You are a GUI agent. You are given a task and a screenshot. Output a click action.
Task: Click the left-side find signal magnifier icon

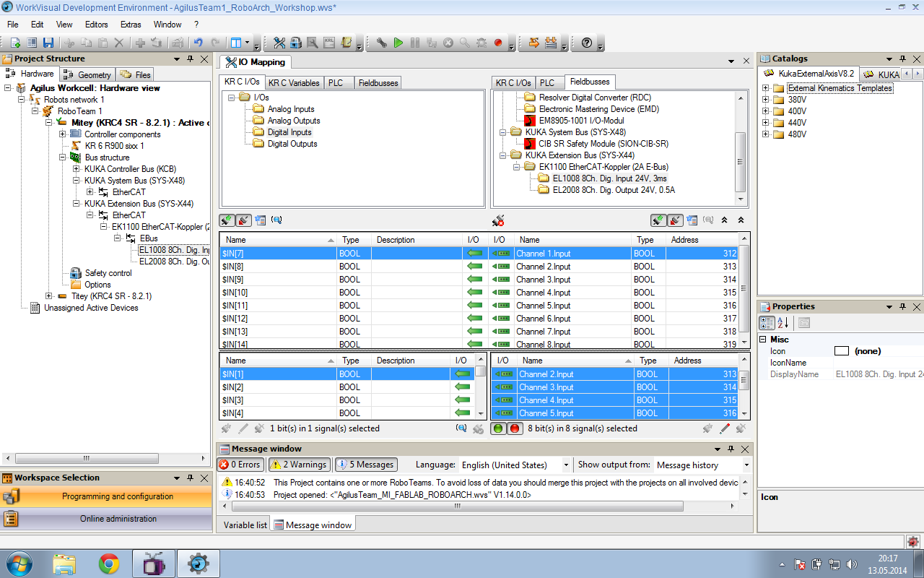click(276, 220)
